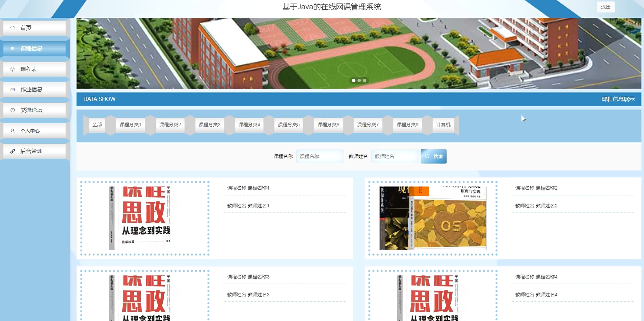Viewport: 644px width, 321px height.
Task: Focus the 教师姓名 search input
Action: [x=395, y=156]
